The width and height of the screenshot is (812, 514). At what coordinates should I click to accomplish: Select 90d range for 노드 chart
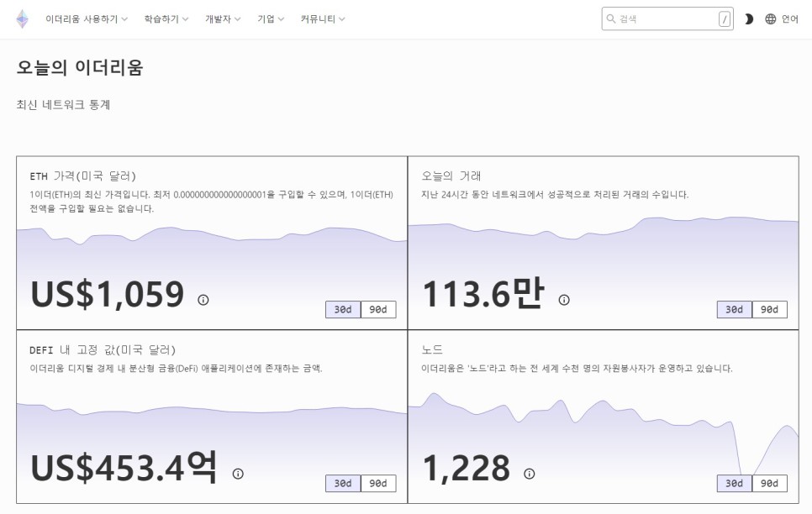pyautogui.click(x=769, y=484)
